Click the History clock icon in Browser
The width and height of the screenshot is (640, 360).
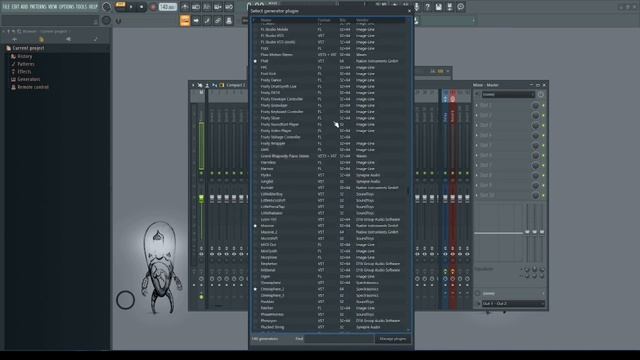13,56
